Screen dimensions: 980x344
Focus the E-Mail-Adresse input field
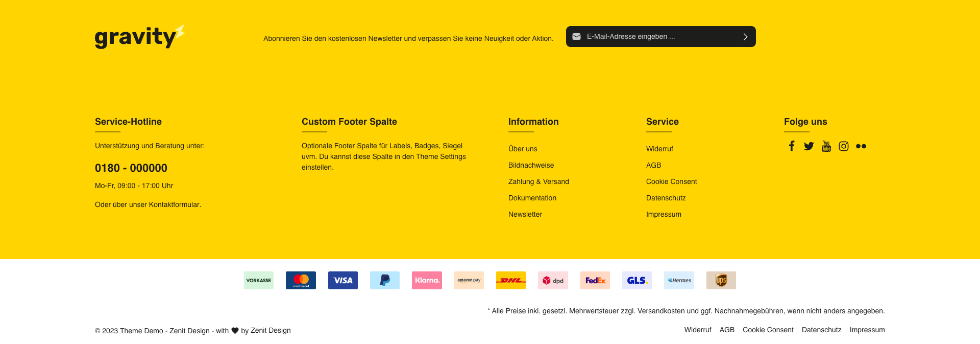tap(658, 37)
